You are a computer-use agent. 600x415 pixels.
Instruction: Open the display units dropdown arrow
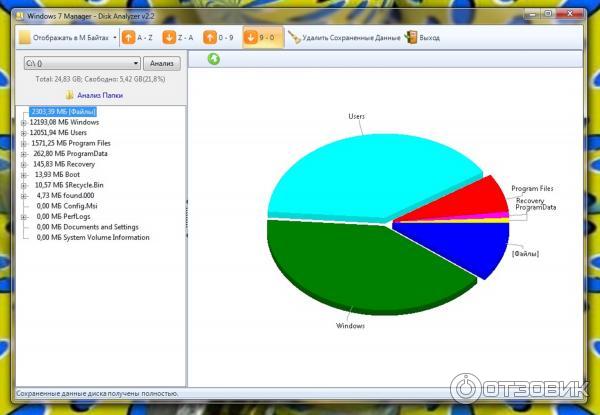pos(115,37)
